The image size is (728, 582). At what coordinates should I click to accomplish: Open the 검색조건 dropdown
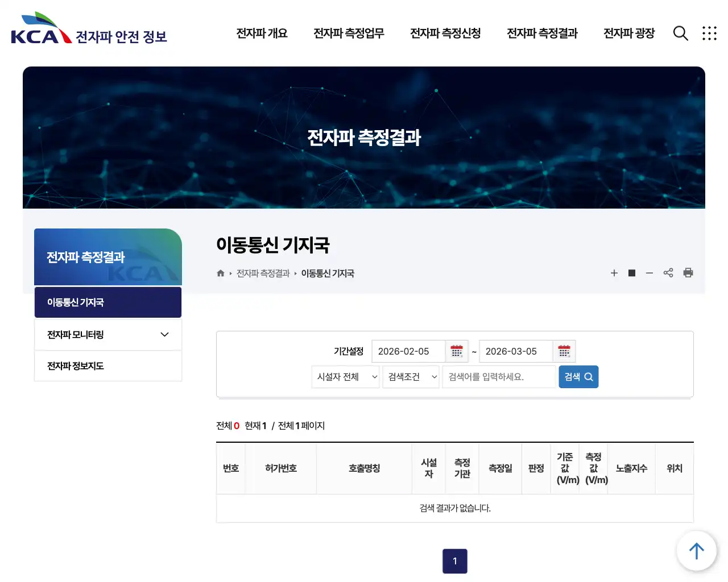[x=411, y=377]
